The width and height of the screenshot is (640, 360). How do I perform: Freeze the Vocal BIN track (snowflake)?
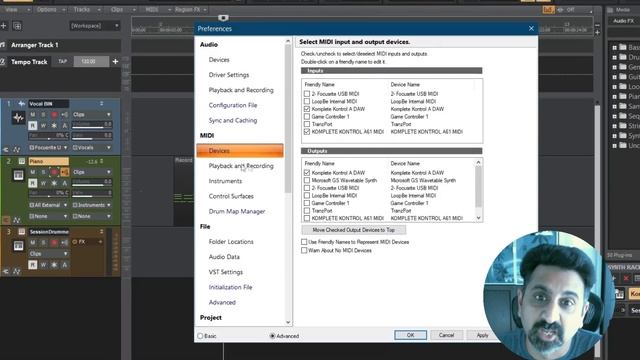pos(54,126)
